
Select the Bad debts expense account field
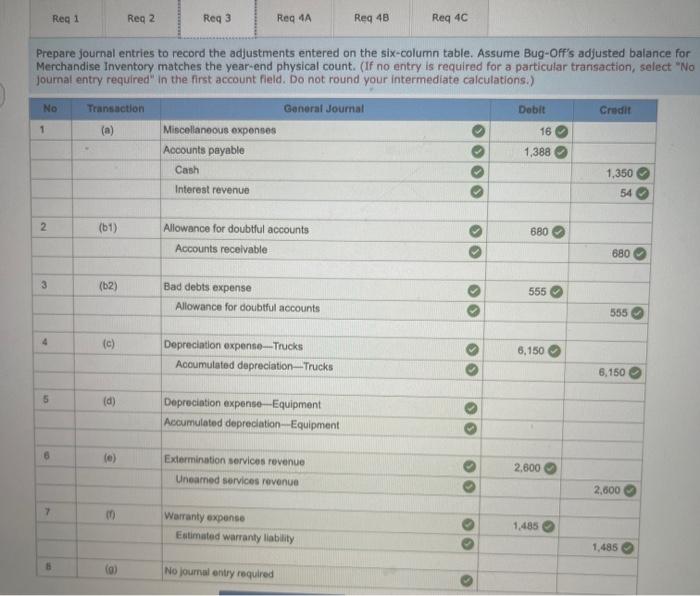(x=322, y=288)
